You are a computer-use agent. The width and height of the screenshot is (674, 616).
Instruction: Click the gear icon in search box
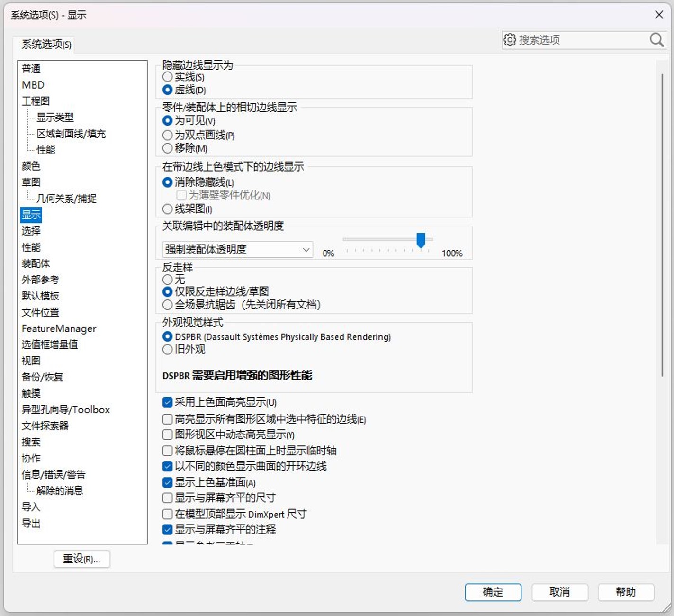point(510,40)
